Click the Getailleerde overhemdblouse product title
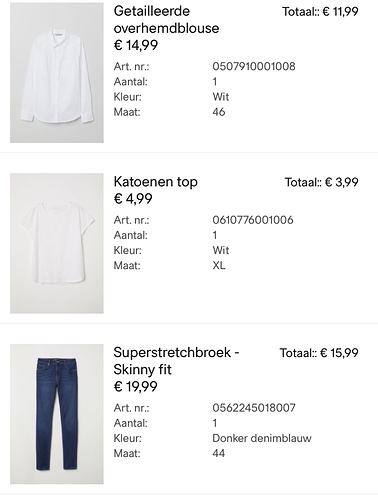This screenshot has height=500, width=378. pos(166,20)
